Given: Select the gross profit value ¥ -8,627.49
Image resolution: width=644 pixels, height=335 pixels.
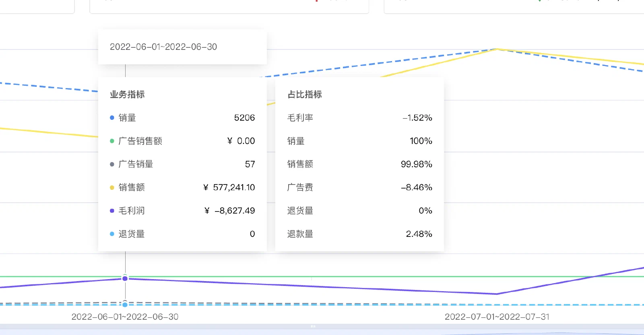Looking at the screenshot, I should tap(229, 211).
